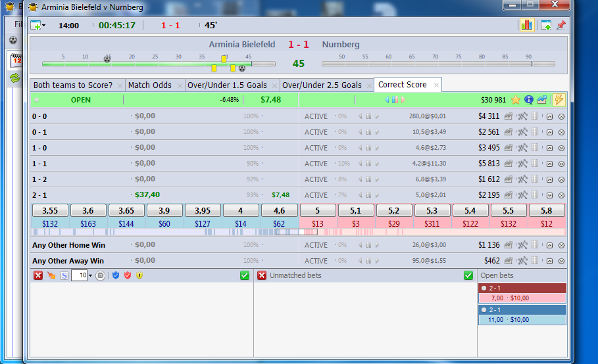The image size is (598, 364).
Task: Click the 5 lay price button
Action: [317, 210]
